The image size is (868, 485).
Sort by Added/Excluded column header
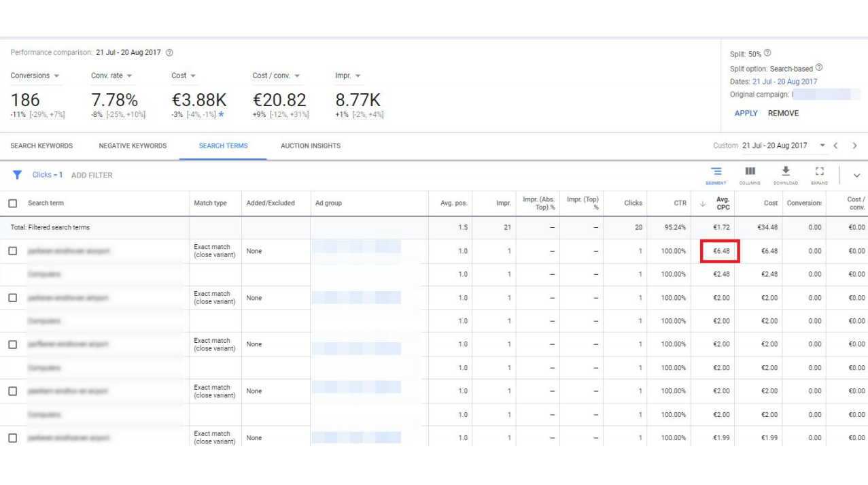tap(271, 203)
